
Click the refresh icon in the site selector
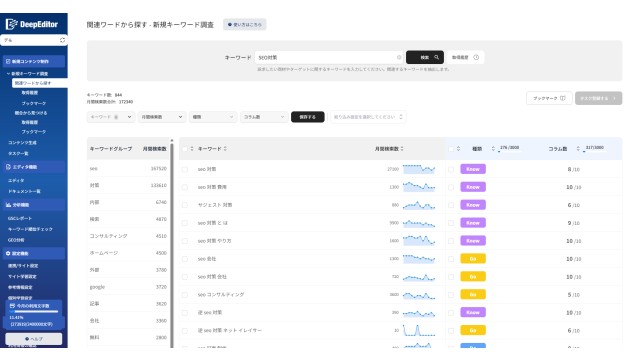click(62, 40)
